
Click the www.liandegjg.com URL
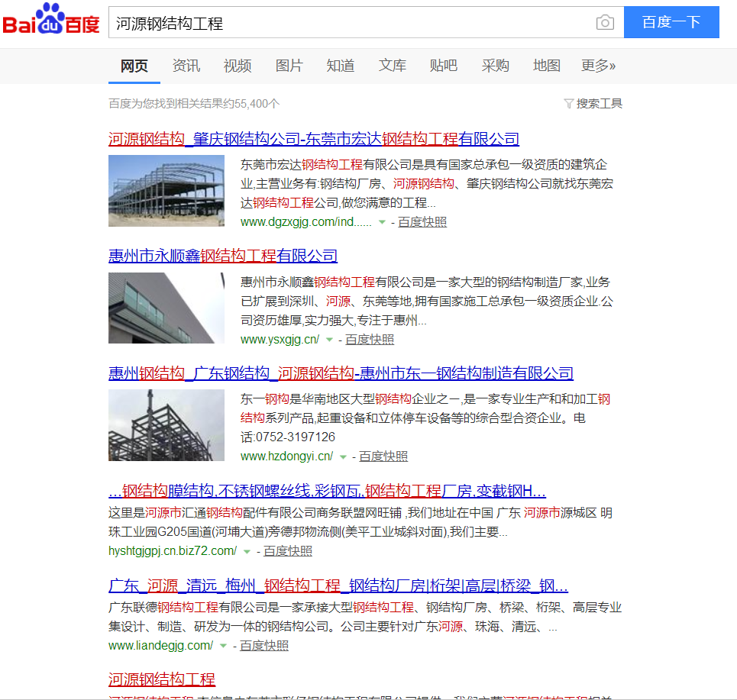click(160, 646)
